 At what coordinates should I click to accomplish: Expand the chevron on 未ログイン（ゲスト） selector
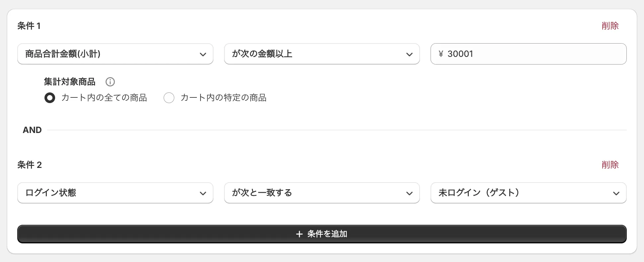click(x=617, y=193)
